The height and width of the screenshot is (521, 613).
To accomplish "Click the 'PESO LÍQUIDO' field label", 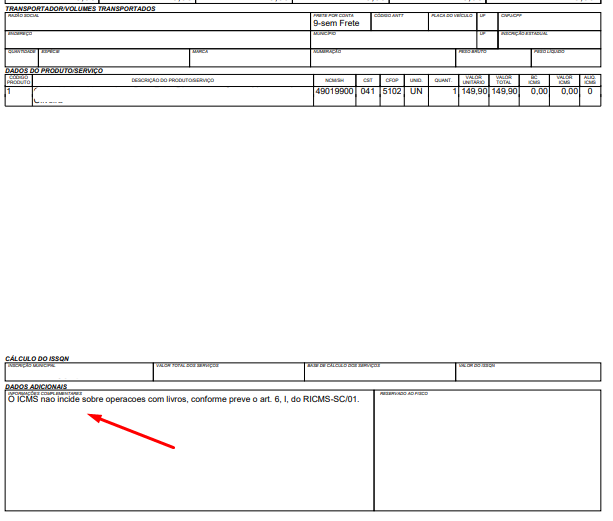I will 549,52.
